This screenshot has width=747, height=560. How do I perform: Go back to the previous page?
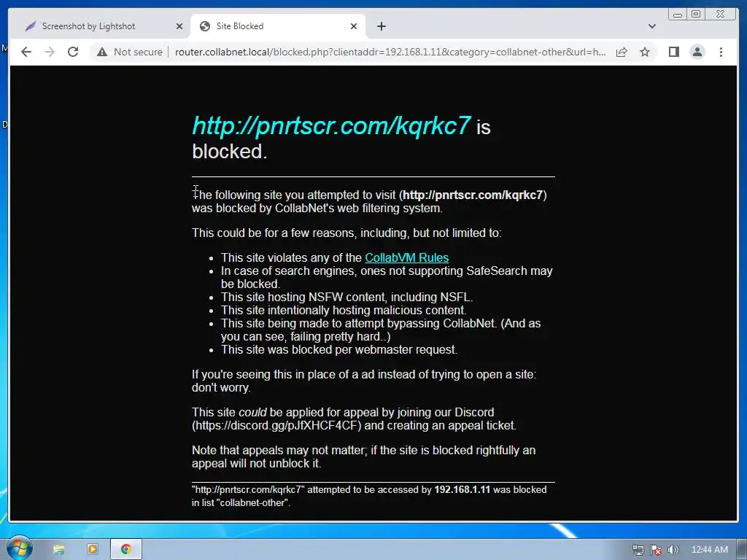(x=26, y=52)
